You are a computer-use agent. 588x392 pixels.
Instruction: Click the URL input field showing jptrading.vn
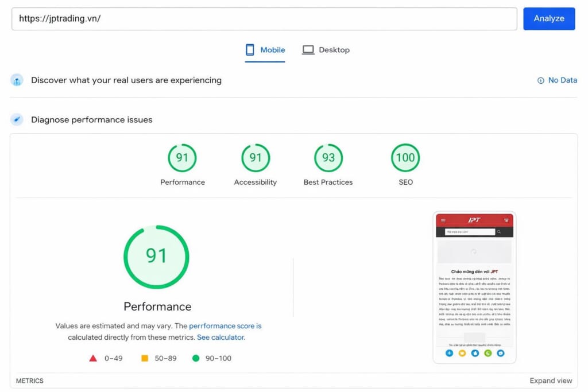tap(264, 18)
